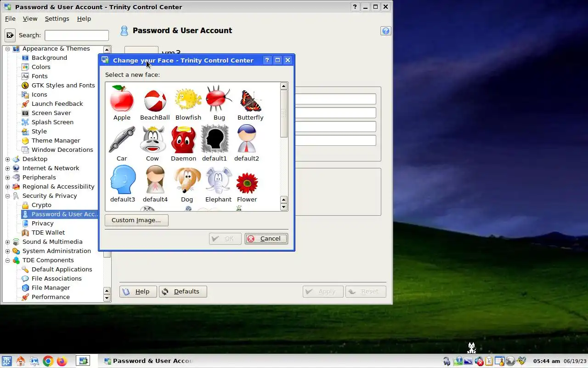Viewport: 588px width, 368px height.
Task: Open the Window Decorations module
Action: (62, 149)
